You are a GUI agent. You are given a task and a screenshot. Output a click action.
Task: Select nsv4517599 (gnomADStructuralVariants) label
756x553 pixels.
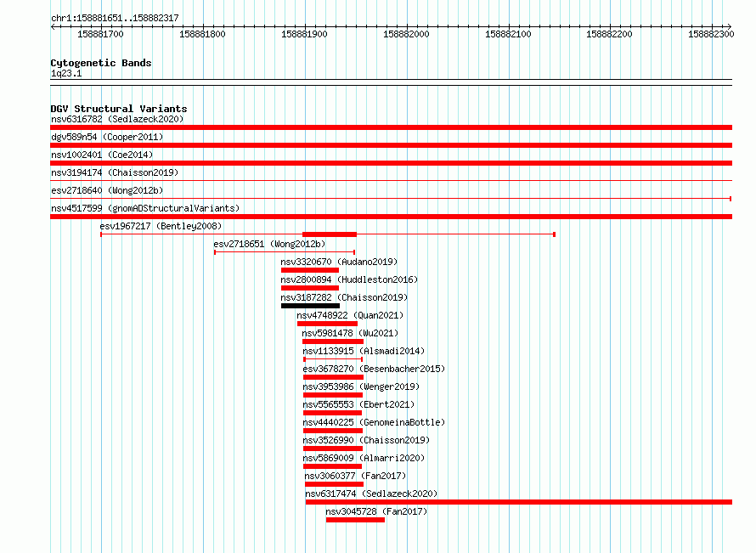(145, 208)
